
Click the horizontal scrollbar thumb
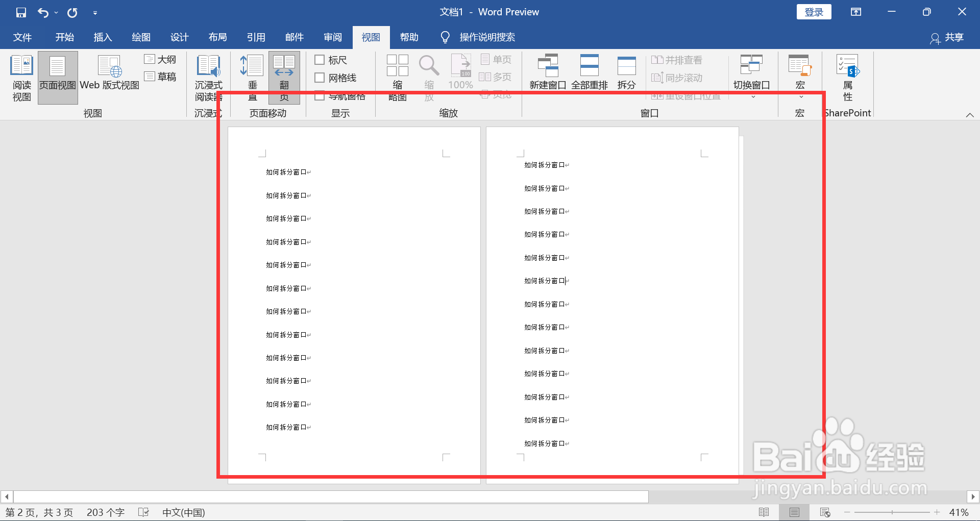(x=331, y=497)
